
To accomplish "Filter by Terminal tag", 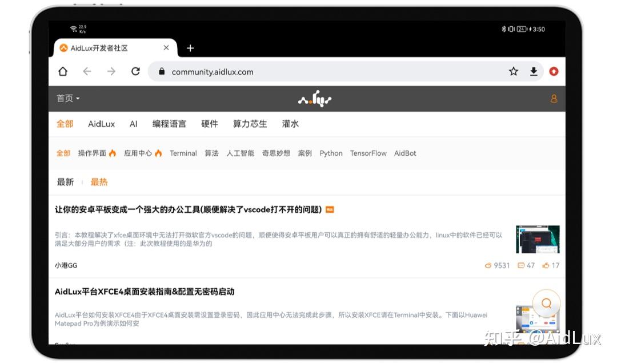I will point(183,153).
